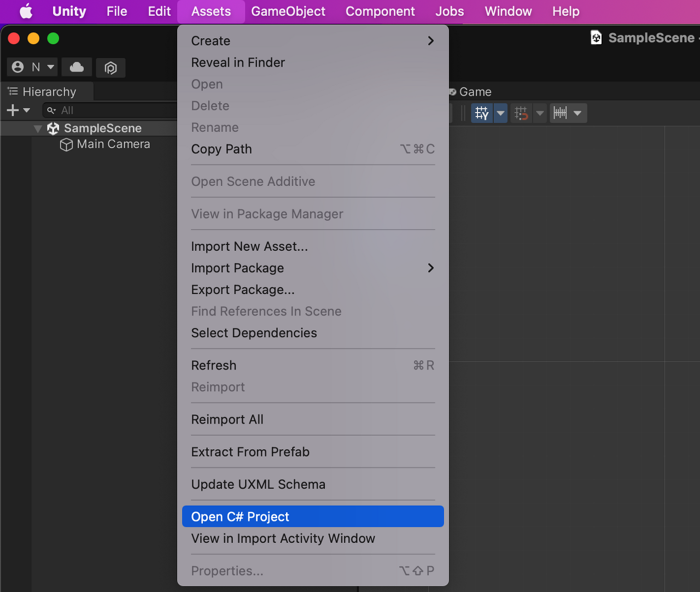Toggle grid snapping Y-axis button
The height and width of the screenshot is (592, 700).
click(x=482, y=113)
